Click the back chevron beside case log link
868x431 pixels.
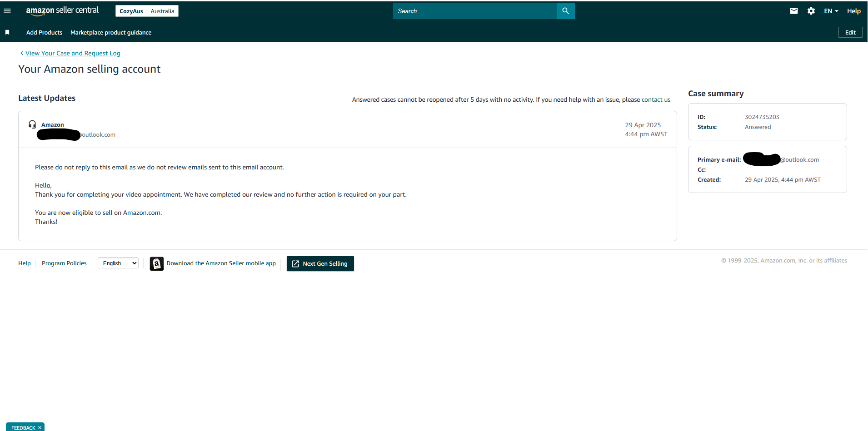coord(21,53)
